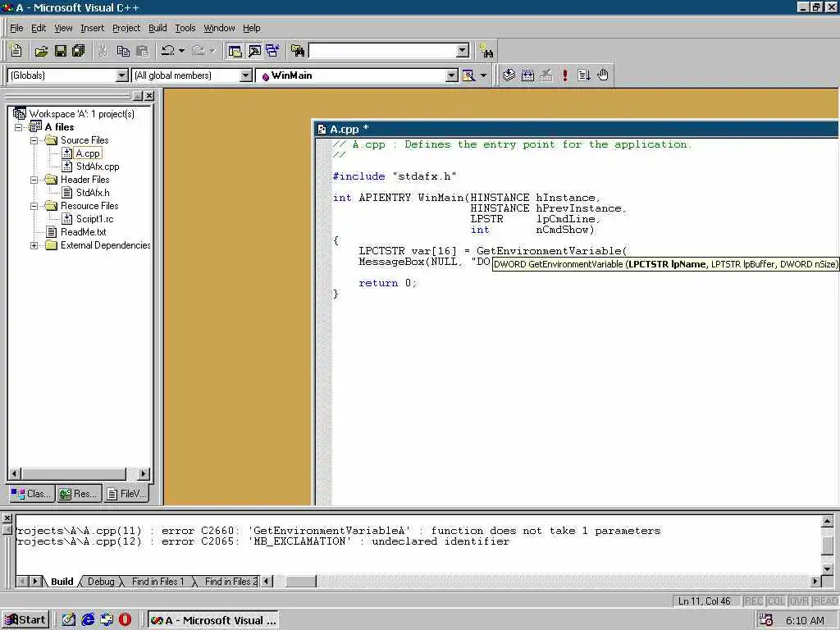Click the Go debug icon

[584, 75]
